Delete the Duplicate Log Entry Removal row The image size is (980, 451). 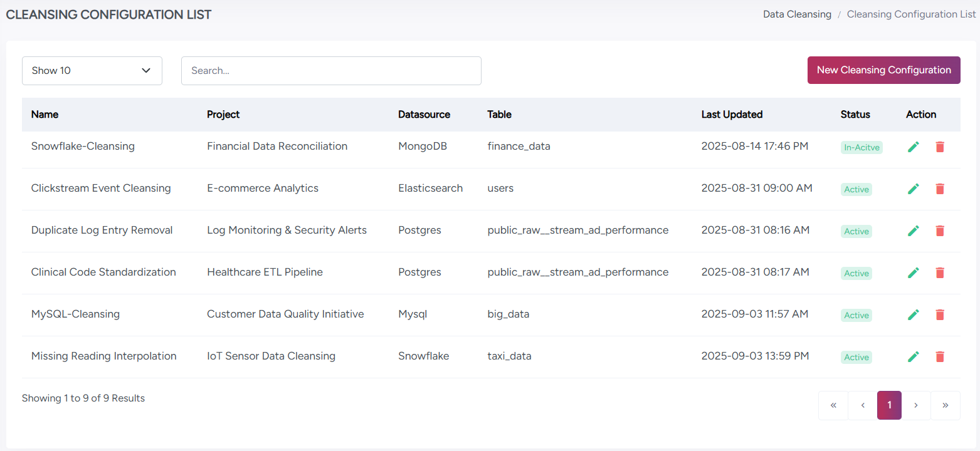coord(939,231)
